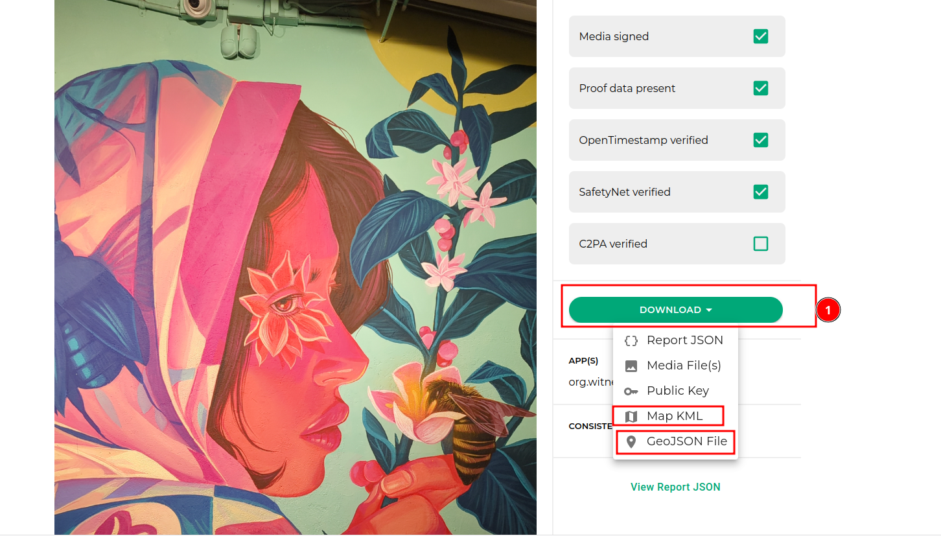The width and height of the screenshot is (941, 560).
Task: Choose the Map KML download option
Action: click(674, 416)
